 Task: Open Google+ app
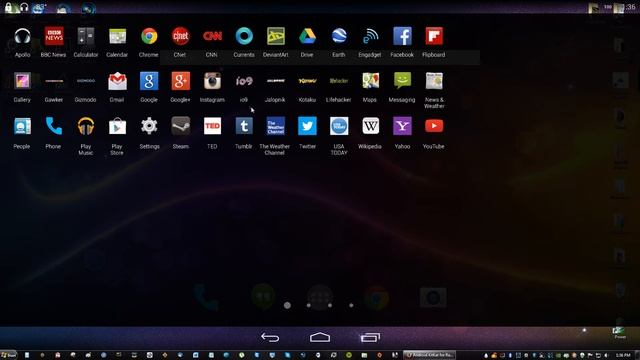[x=180, y=81]
